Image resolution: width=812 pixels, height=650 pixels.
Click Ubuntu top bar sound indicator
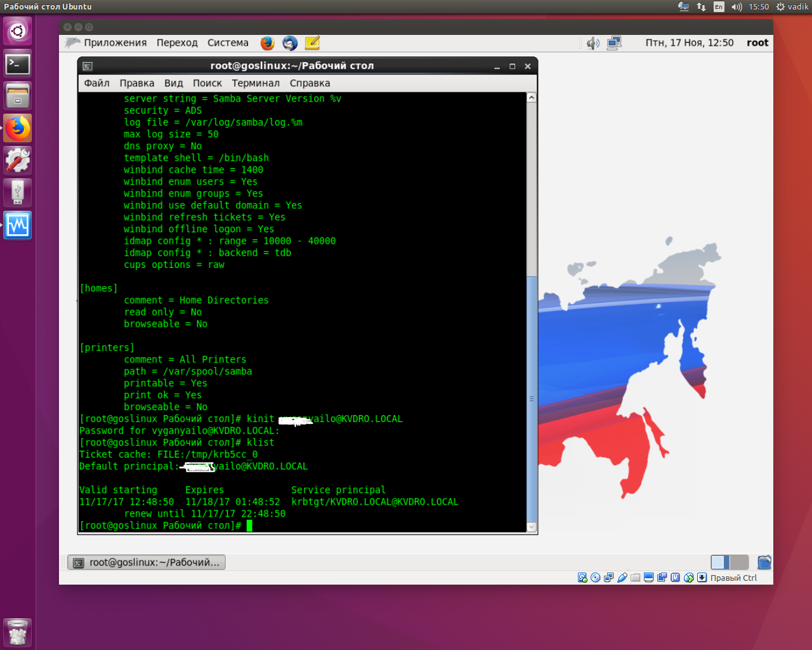coord(737,7)
